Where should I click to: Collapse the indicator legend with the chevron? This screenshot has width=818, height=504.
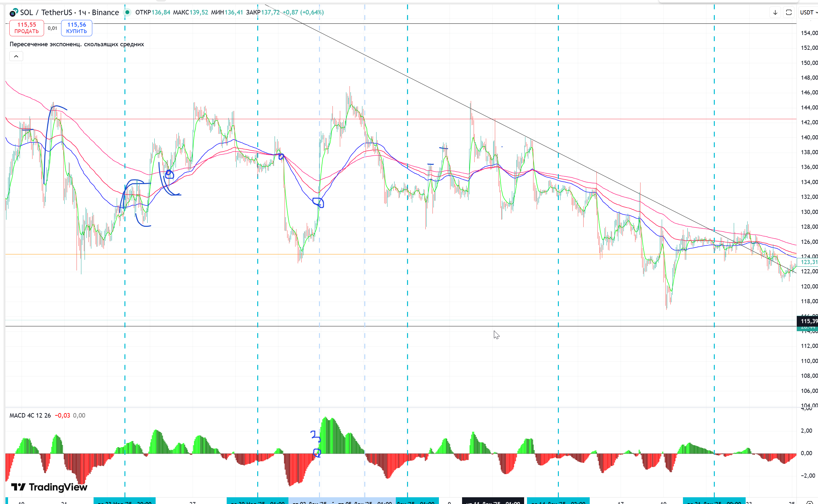pos(16,56)
